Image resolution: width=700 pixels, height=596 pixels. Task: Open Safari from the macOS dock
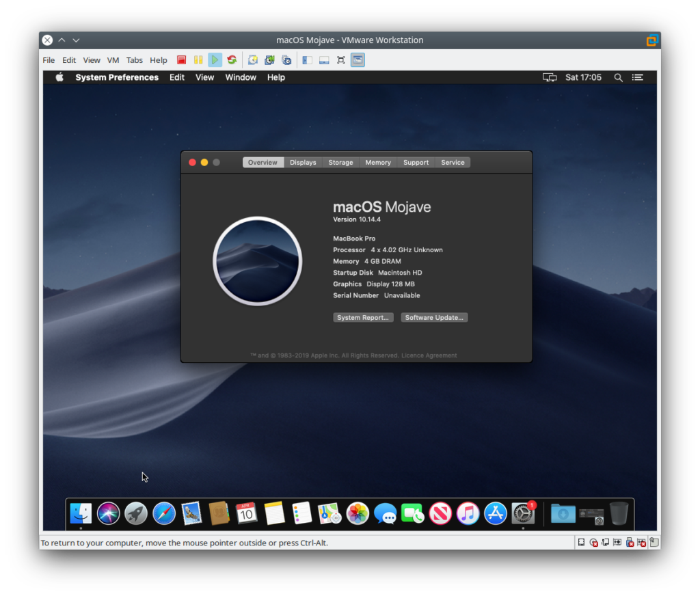pyautogui.click(x=164, y=513)
